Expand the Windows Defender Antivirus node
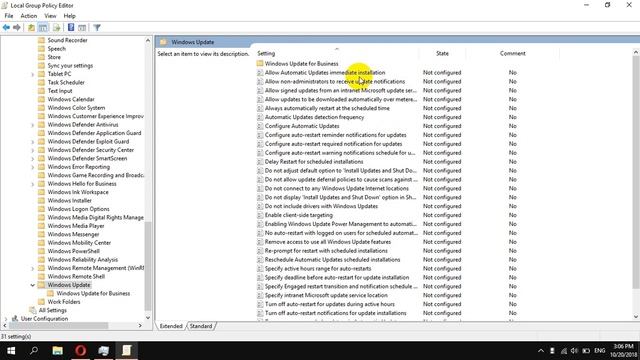The image size is (640, 360). [33, 124]
